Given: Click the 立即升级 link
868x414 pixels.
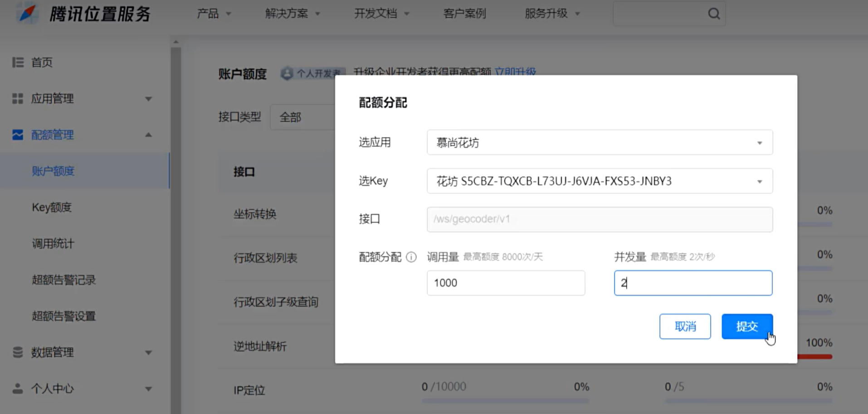Looking at the screenshot, I should 515,72.
